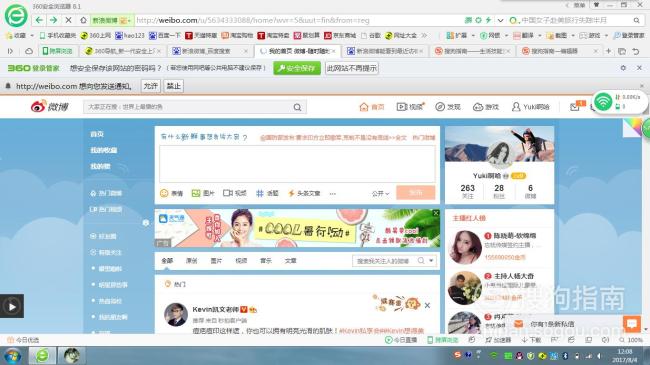Open the Weibo 发现 nav item
Viewport: 650px width, 365px height.
[448, 107]
